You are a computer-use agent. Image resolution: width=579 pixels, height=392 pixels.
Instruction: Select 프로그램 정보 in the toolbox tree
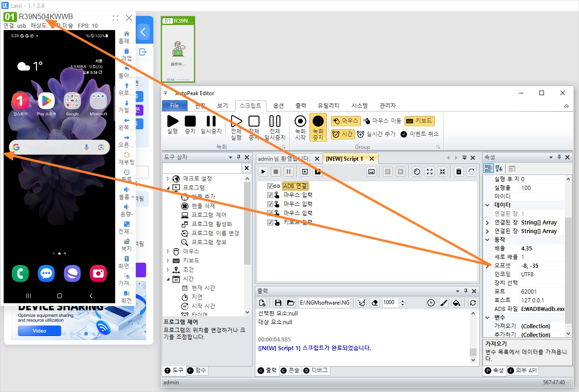[x=208, y=242]
